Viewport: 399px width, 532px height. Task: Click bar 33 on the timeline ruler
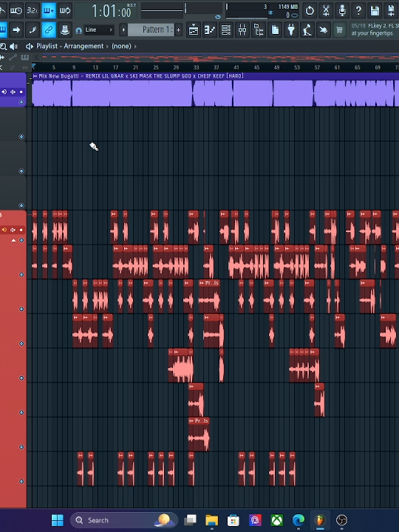tap(196, 67)
